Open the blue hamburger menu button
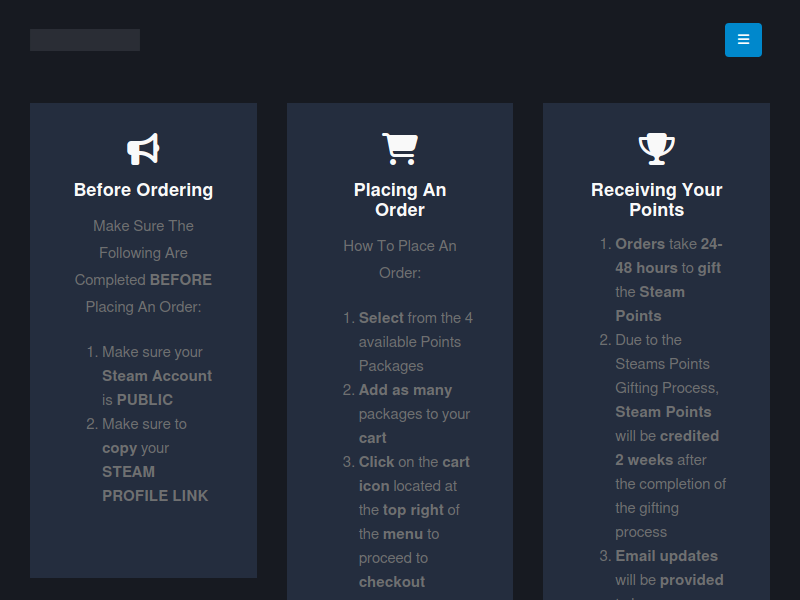 743,40
